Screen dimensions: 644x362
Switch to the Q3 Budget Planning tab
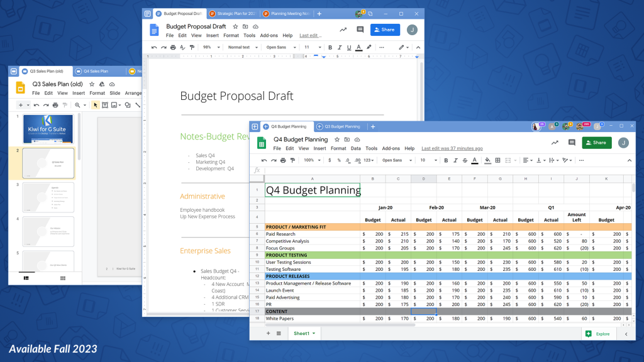click(x=341, y=126)
